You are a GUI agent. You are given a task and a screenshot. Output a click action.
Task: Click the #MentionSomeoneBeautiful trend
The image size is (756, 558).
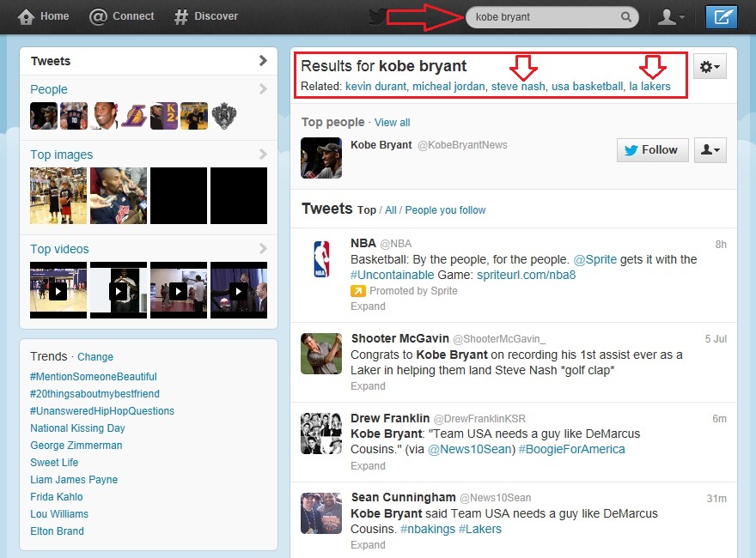pyautogui.click(x=93, y=377)
